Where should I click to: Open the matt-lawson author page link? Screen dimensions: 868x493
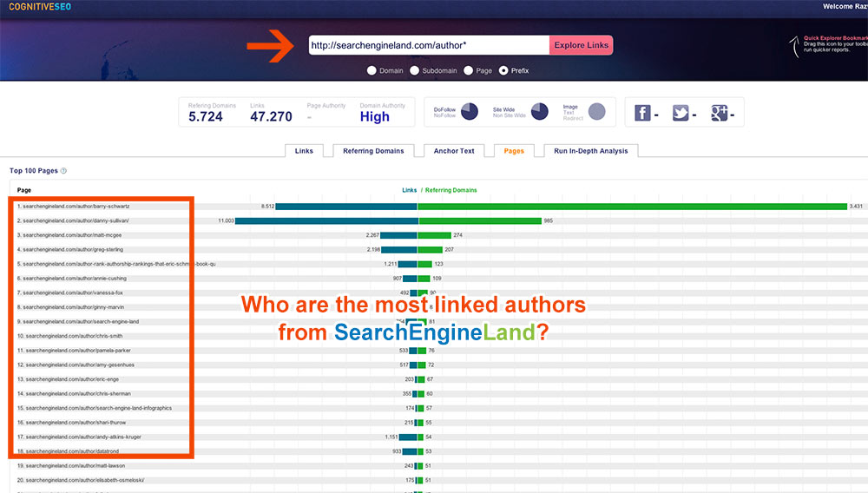(76, 464)
